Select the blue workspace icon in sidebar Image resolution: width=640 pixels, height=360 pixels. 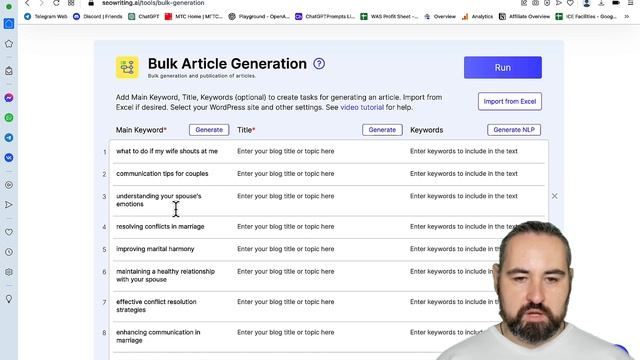(x=9, y=23)
